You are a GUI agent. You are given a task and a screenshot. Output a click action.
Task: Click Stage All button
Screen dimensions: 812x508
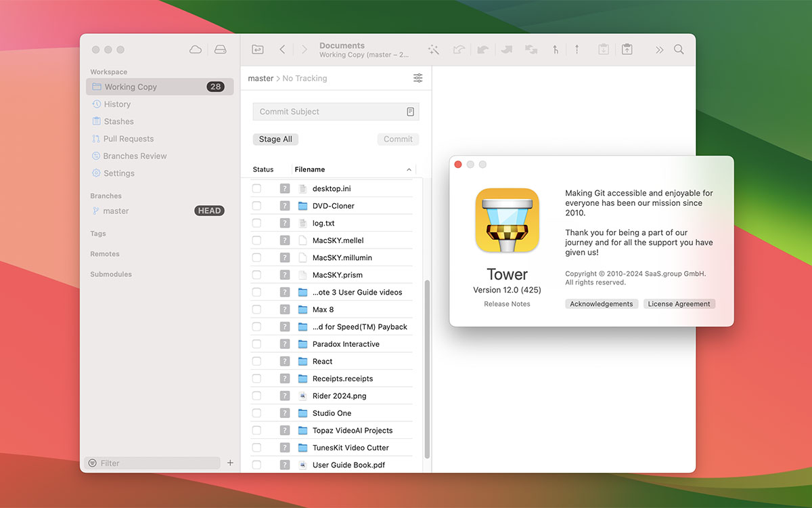(275, 139)
